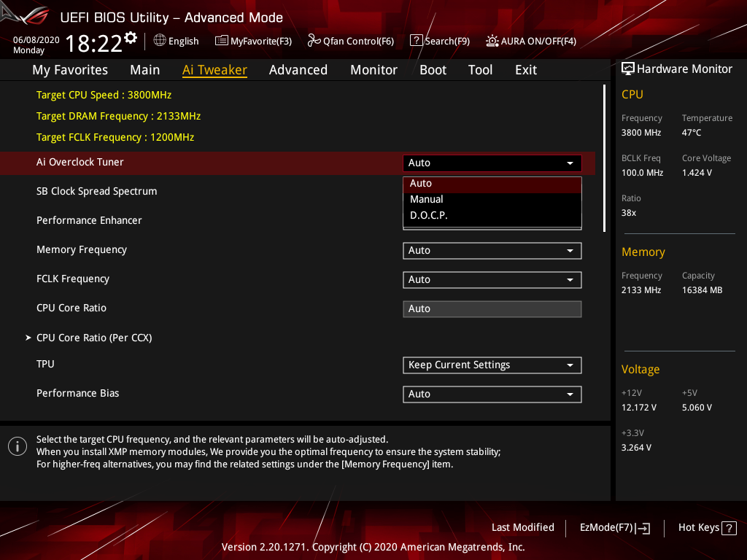Open Hot Keys help
747x560 pixels.
pos(707,528)
